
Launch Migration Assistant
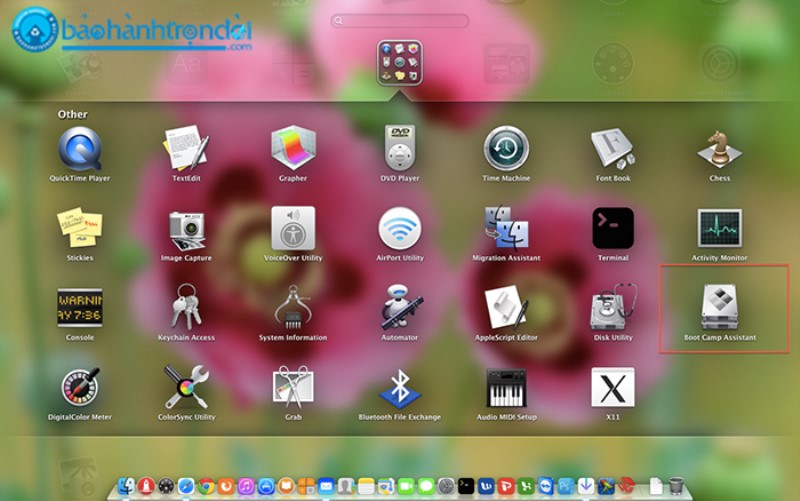click(506, 228)
